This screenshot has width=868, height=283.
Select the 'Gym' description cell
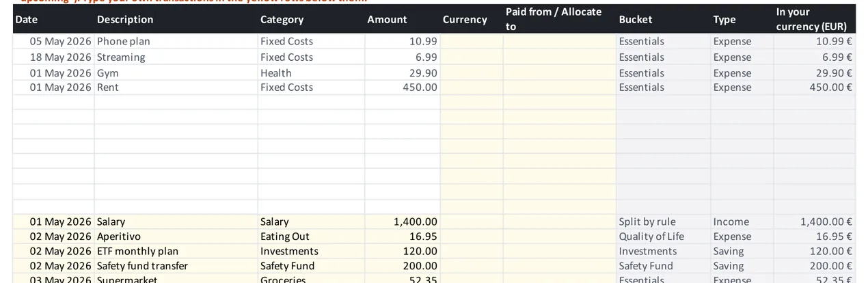pos(176,72)
